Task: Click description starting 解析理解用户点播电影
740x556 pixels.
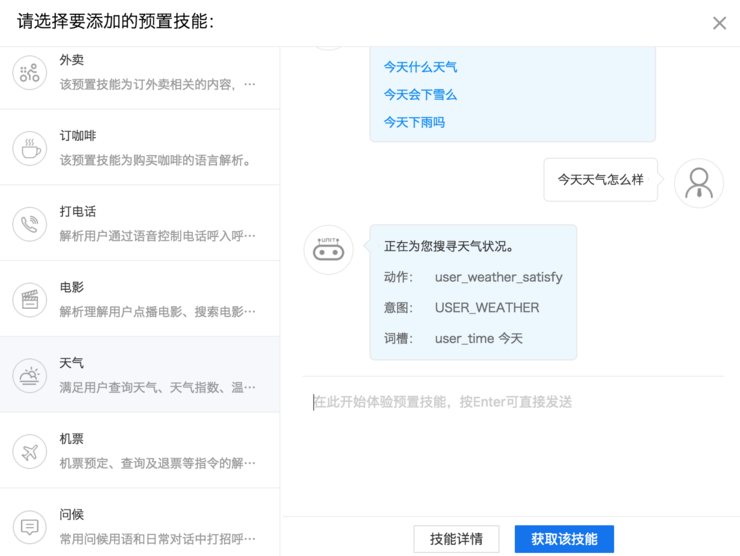Action: coord(158,312)
